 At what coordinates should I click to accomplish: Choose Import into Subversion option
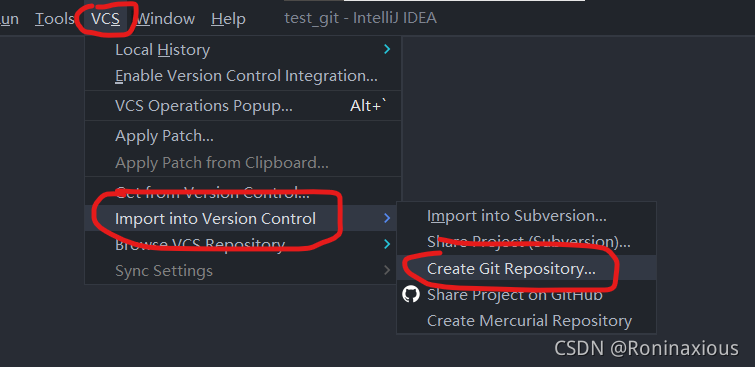[526, 216]
